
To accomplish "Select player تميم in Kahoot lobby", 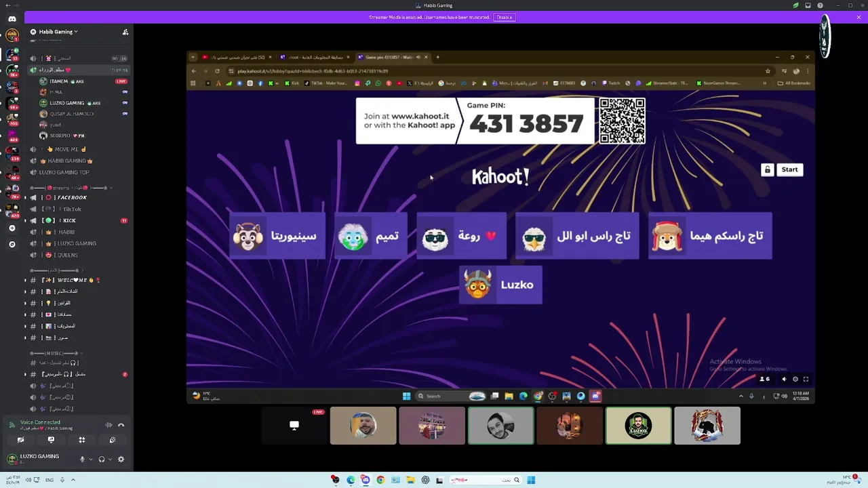I will (x=371, y=236).
